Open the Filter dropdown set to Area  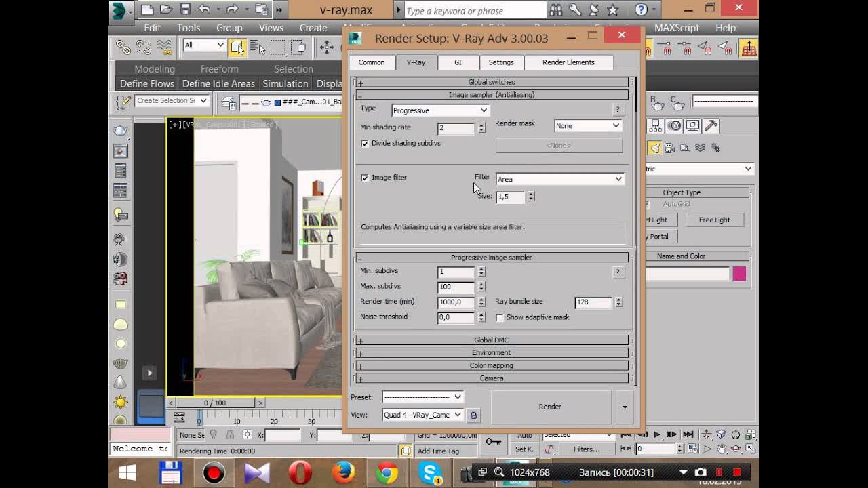[x=559, y=179]
